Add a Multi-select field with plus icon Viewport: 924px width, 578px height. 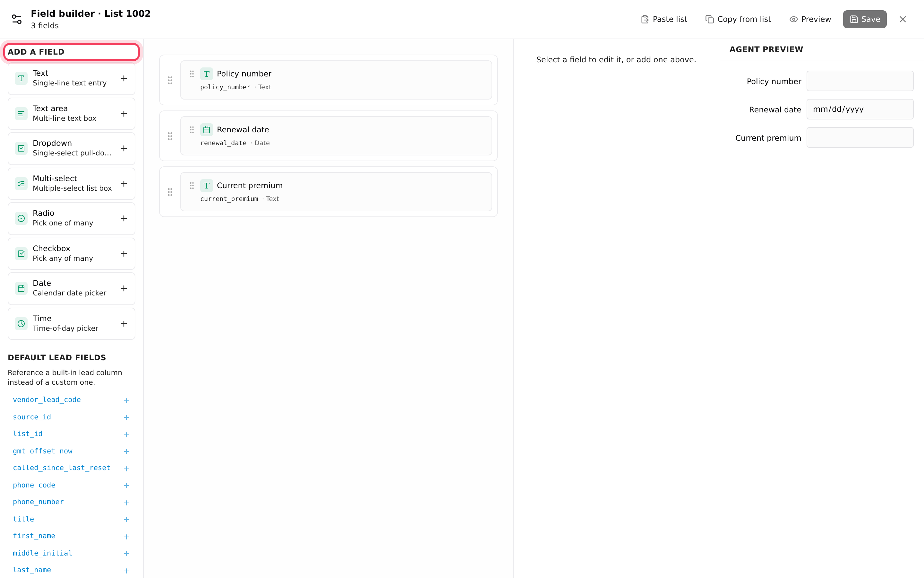(x=124, y=183)
